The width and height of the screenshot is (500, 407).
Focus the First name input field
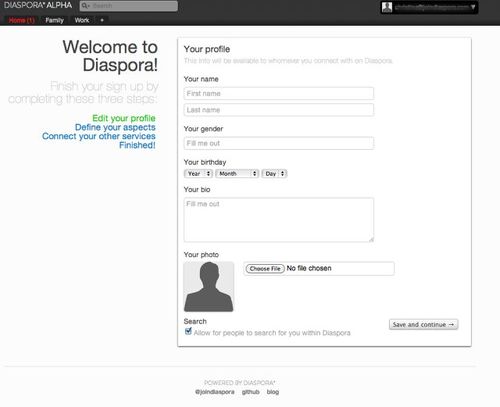(279, 93)
